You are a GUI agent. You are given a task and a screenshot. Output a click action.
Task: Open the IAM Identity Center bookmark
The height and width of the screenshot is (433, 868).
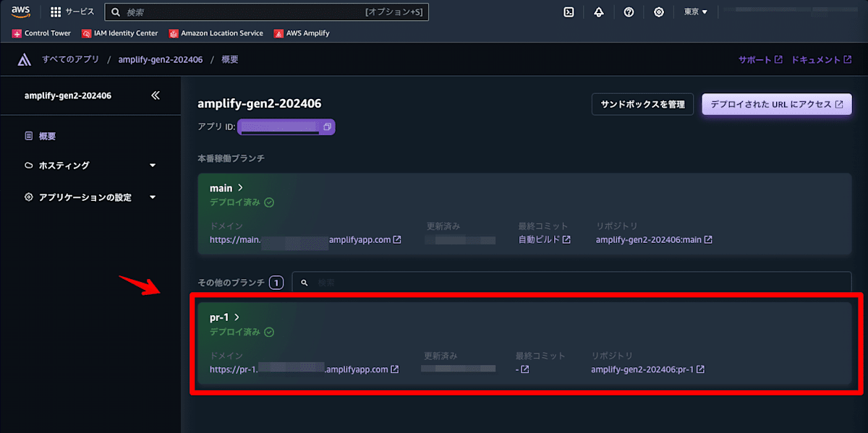[120, 33]
